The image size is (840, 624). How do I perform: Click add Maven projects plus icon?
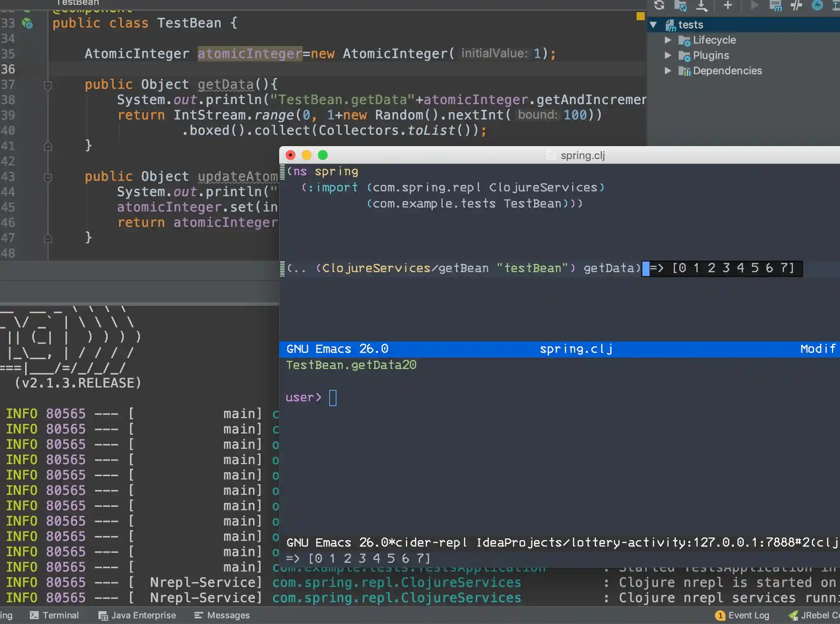pos(728,5)
